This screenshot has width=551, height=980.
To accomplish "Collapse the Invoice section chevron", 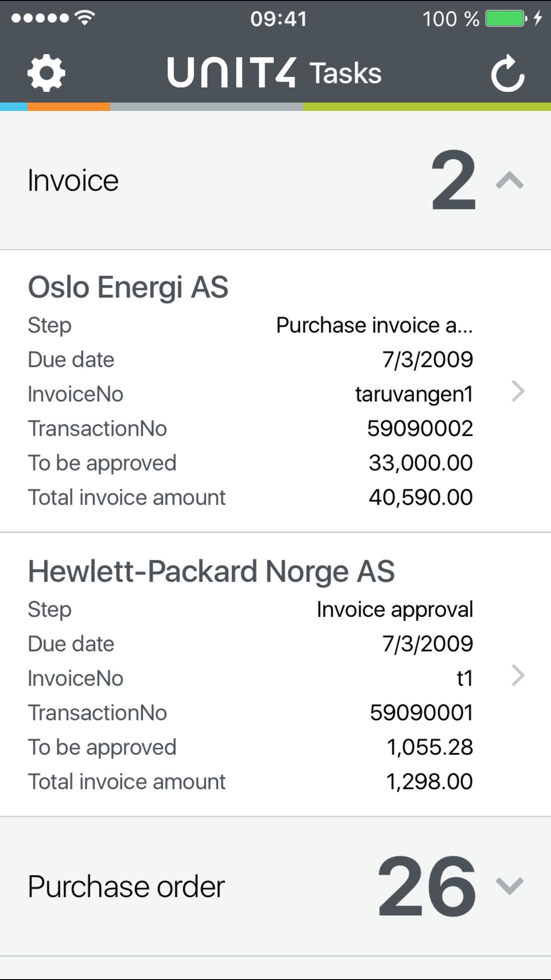I will point(510,180).
